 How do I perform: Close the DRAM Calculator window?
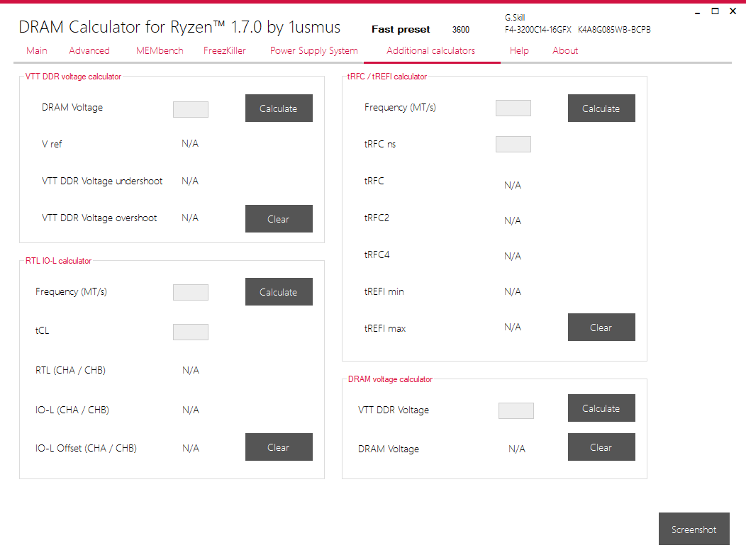click(x=733, y=11)
